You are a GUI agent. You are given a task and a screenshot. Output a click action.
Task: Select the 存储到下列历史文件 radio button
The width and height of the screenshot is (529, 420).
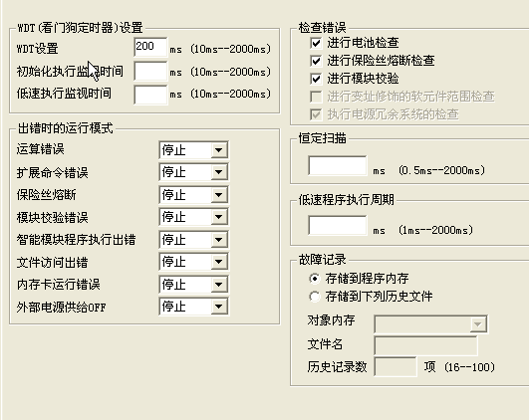click(315, 297)
